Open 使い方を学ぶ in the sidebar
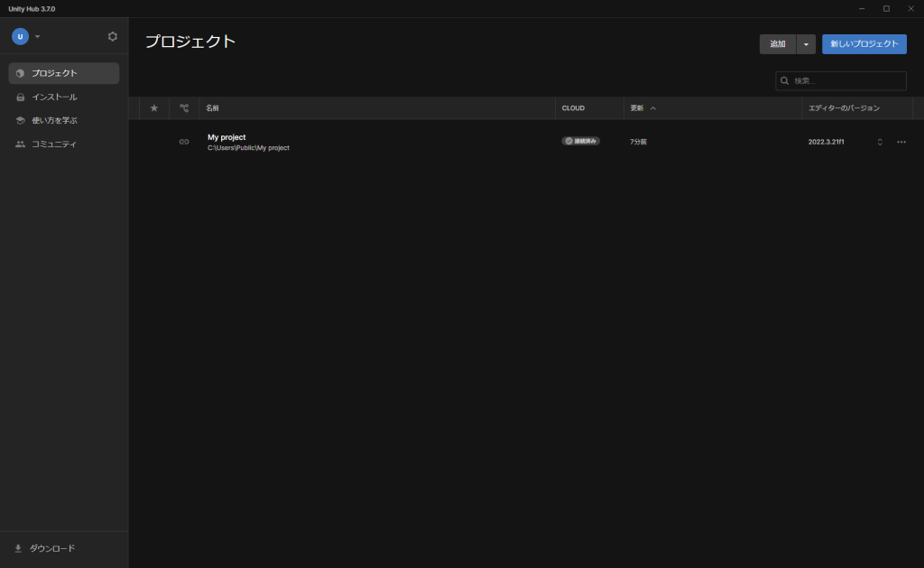This screenshot has height=568, width=924. point(64,120)
